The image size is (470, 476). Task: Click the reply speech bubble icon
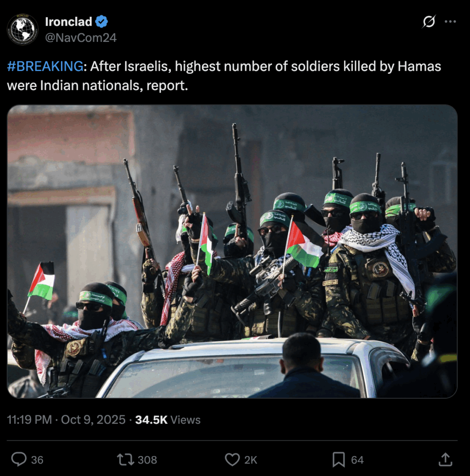19,459
